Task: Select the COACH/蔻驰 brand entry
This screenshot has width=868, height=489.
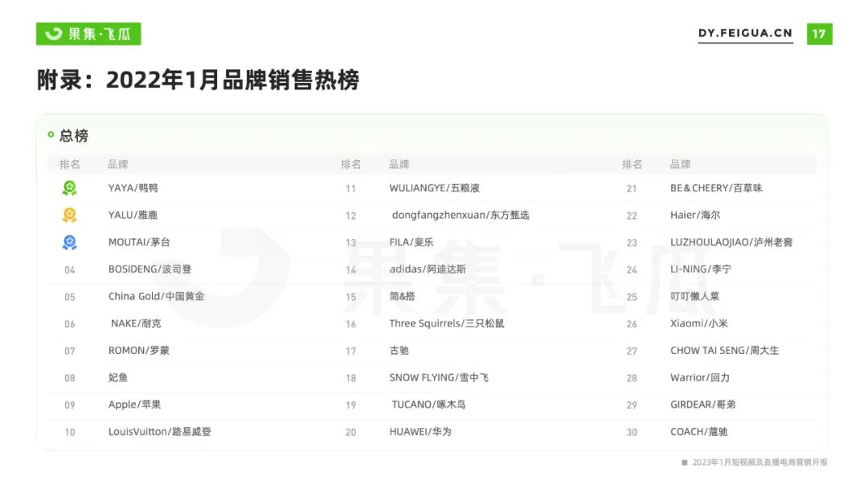Action: point(698,432)
